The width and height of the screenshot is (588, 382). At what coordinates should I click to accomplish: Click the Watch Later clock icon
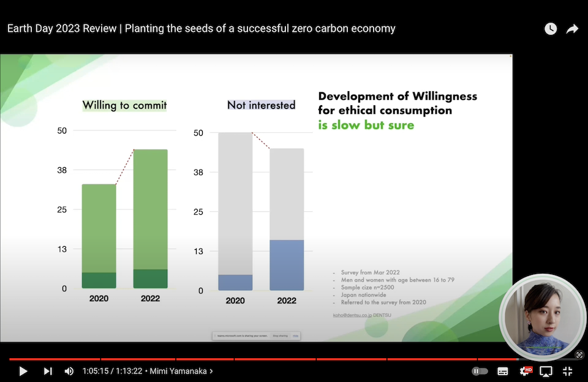pyautogui.click(x=551, y=29)
